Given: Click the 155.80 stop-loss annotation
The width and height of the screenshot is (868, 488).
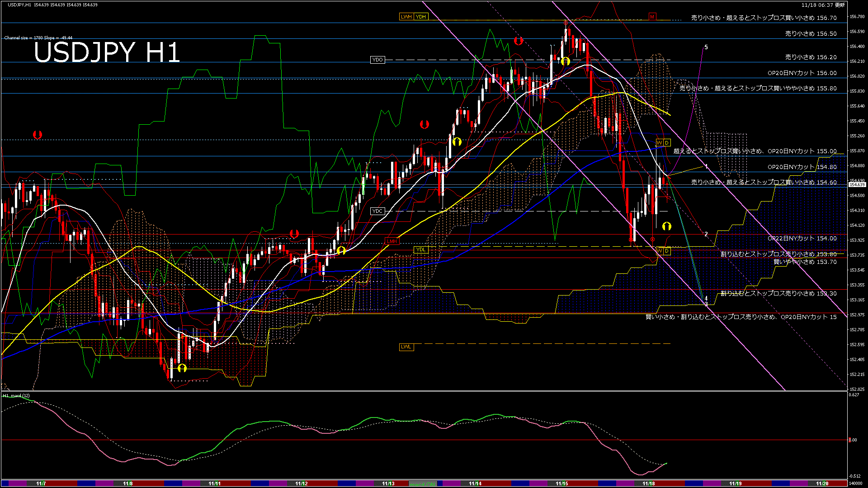Looking at the screenshot, I should [x=758, y=88].
